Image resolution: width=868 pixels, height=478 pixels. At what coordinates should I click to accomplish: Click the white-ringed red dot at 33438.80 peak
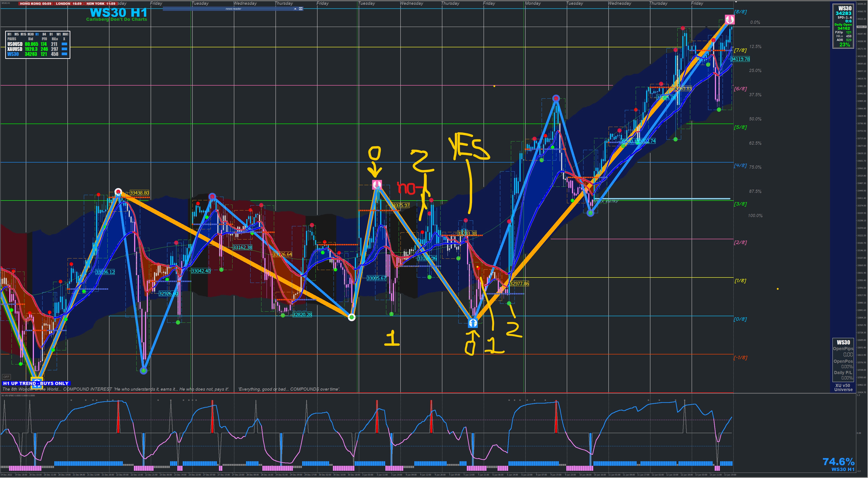118,192
